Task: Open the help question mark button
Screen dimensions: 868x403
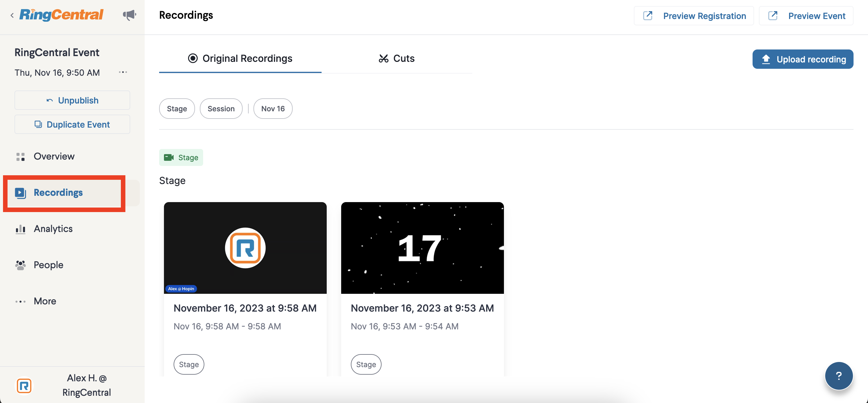Action: pos(839,376)
